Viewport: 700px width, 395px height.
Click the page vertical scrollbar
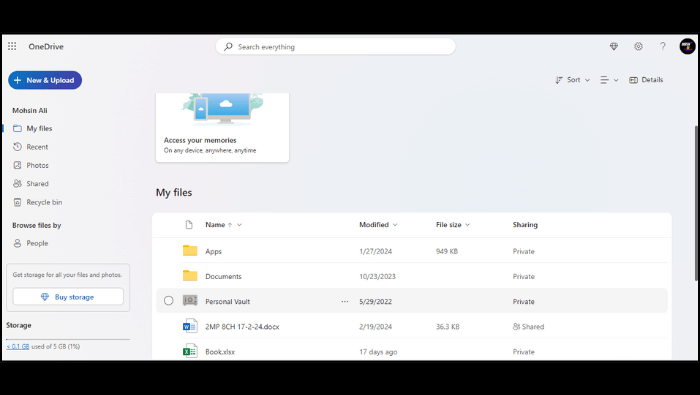pyautogui.click(x=696, y=203)
